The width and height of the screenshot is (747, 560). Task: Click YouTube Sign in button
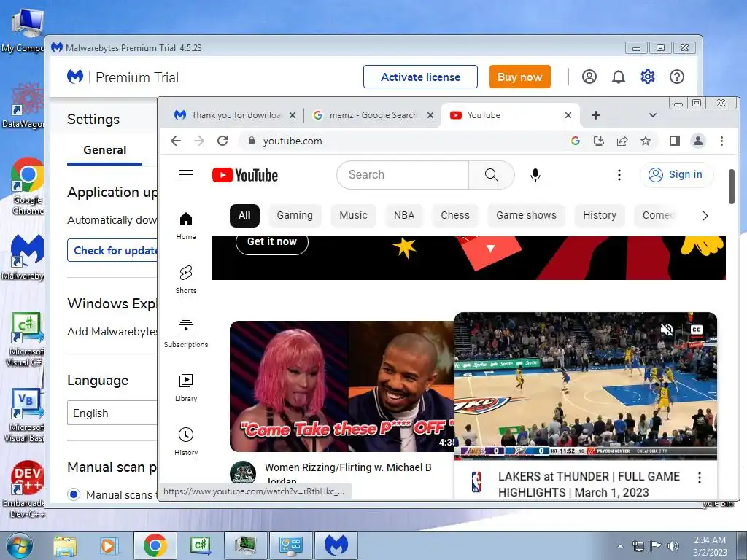pyautogui.click(x=676, y=175)
